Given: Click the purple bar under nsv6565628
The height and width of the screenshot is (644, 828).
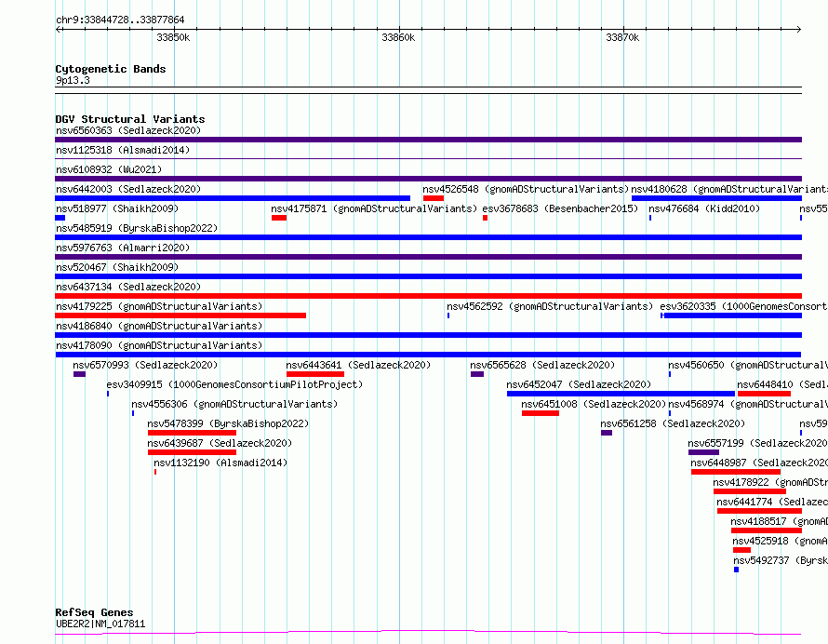Looking at the screenshot, I should coord(477,374).
